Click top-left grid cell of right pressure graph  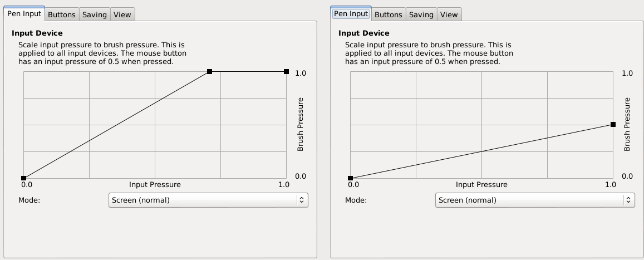coord(384,85)
